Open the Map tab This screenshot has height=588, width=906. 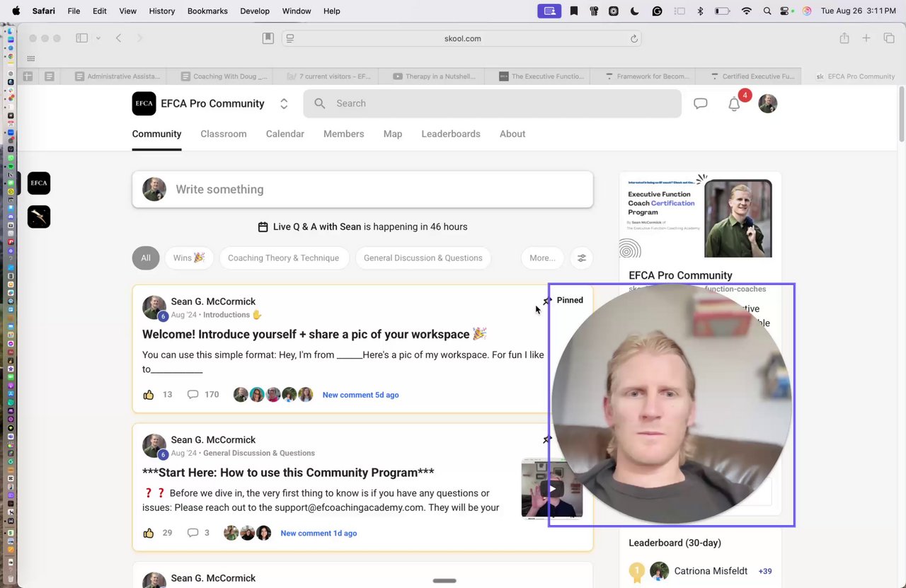393,134
